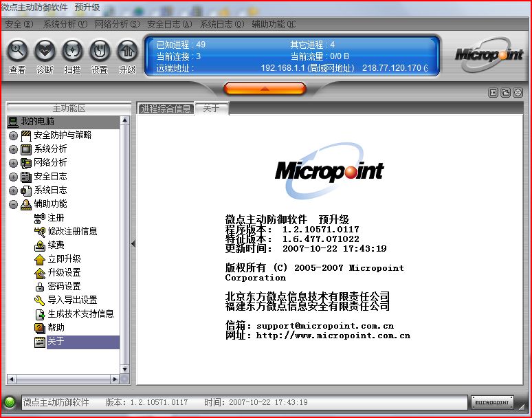Open the 设置 hand toolbar icon
Image resolution: width=532 pixels, height=418 pixels.
100,51
